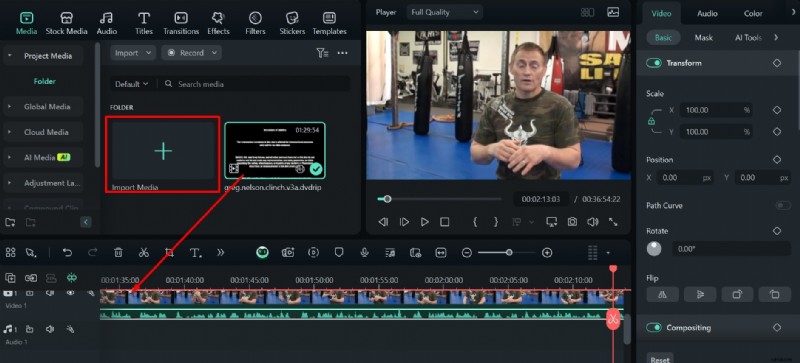This screenshot has width=800, height=363.
Task: Collapse the media sidebar panel
Action: pos(86,222)
